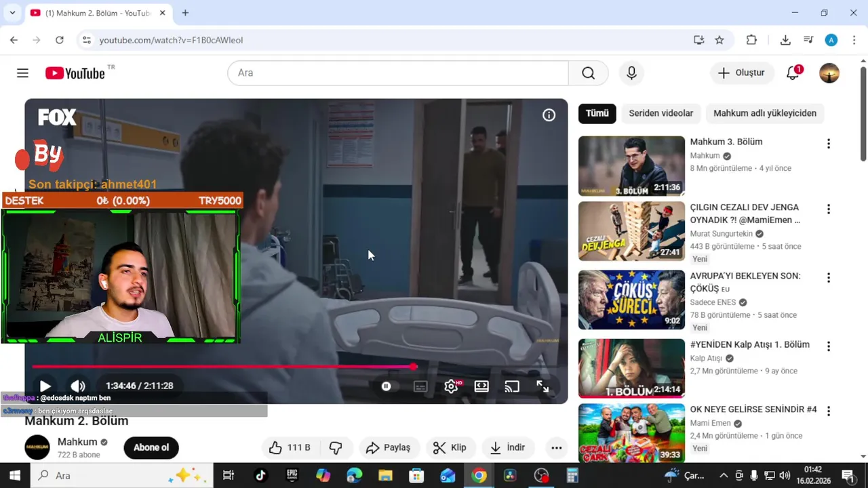Screen dimensions: 868x488
Task: Play the video
Action: [45, 386]
